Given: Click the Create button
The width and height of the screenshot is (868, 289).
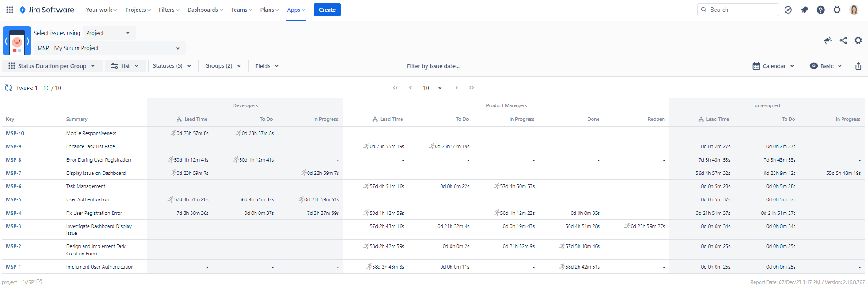Looking at the screenshot, I should pyautogui.click(x=327, y=10).
